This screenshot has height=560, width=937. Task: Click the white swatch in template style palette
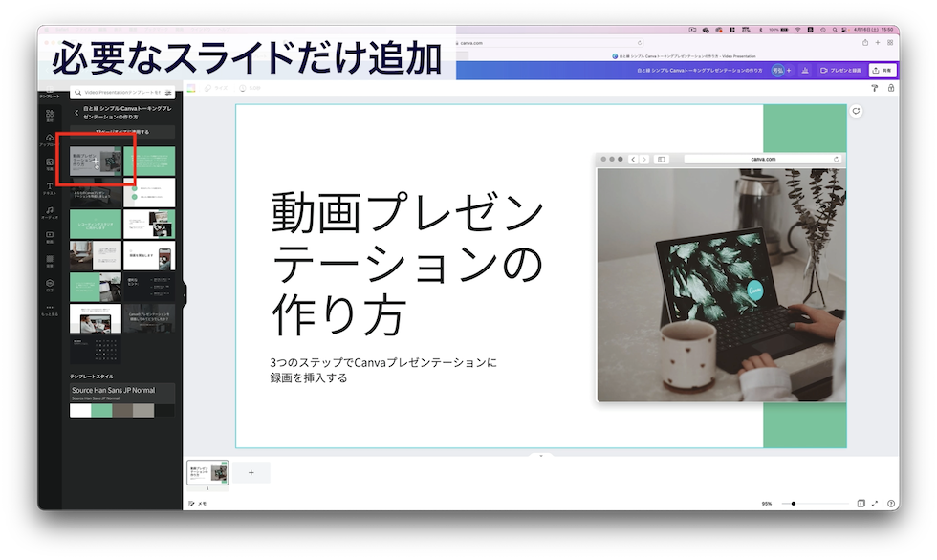tap(80, 410)
